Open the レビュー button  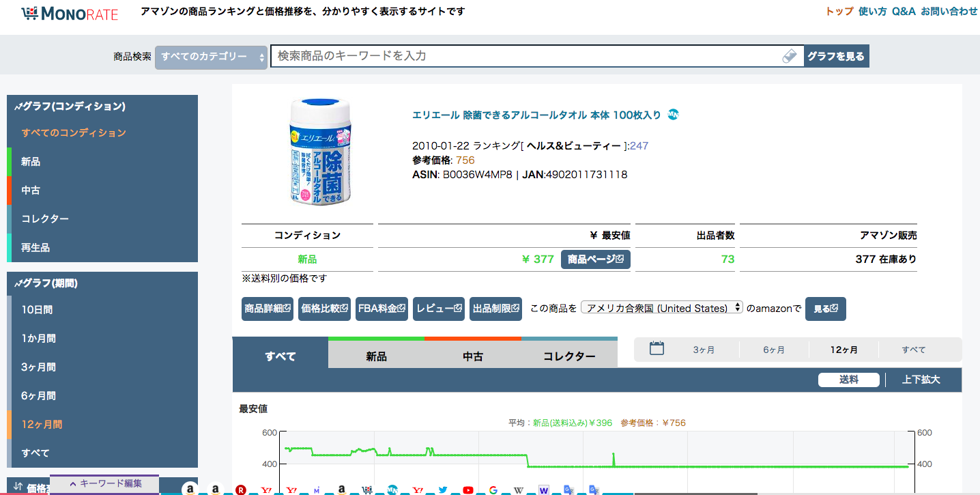coord(439,309)
